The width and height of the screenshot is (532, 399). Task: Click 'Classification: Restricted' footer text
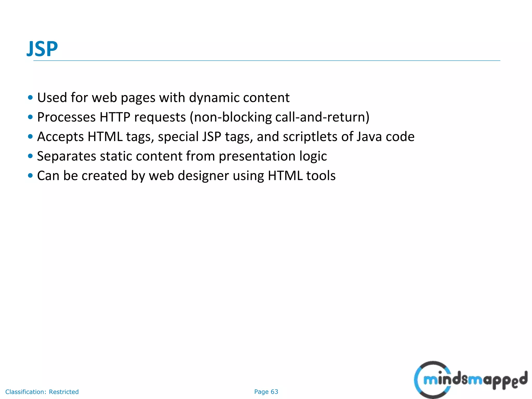point(42,392)
